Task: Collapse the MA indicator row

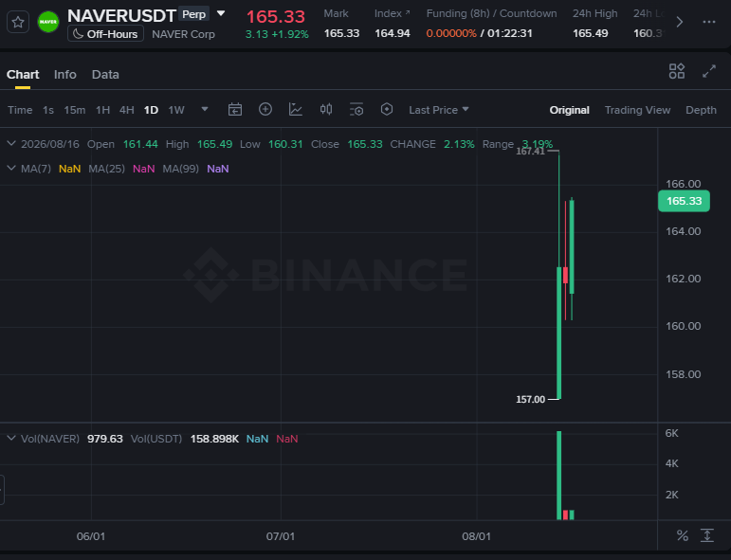Action: (x=11, y=168)
